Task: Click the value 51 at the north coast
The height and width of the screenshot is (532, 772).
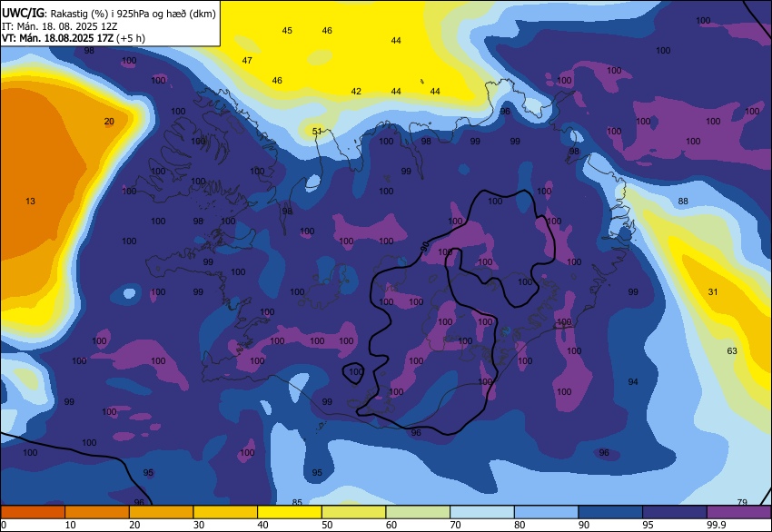Action: coord(317,131)
